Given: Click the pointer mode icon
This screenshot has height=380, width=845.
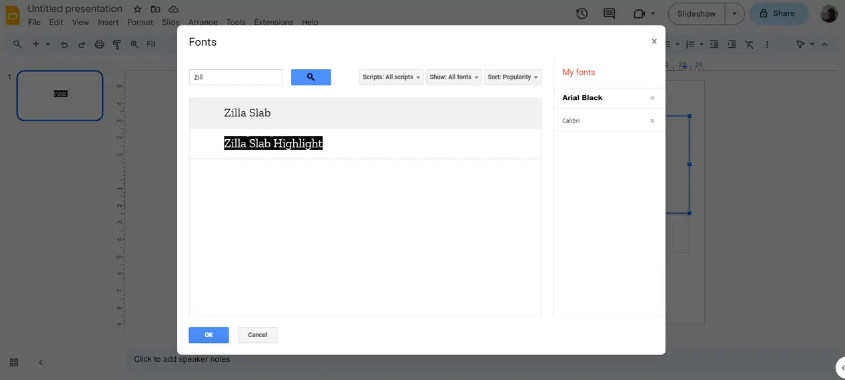Looking at the screenshot, I should pos(800,44).
